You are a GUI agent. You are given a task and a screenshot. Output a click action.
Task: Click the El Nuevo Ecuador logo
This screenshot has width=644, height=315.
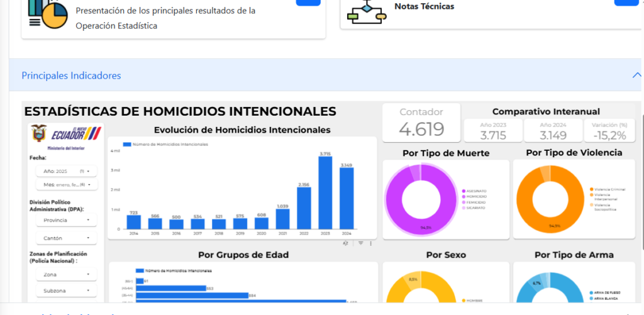tap(75, 135)
